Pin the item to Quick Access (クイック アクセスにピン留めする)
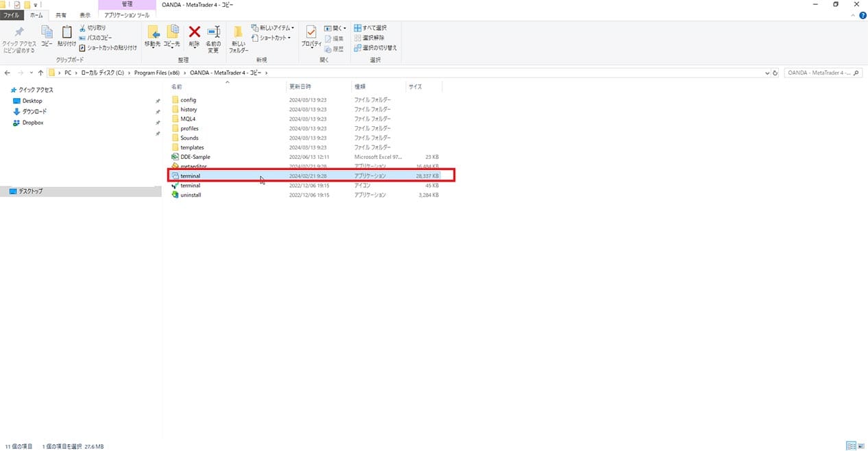The width and height of the screenshot is (868, 451). tap(19, 38)
